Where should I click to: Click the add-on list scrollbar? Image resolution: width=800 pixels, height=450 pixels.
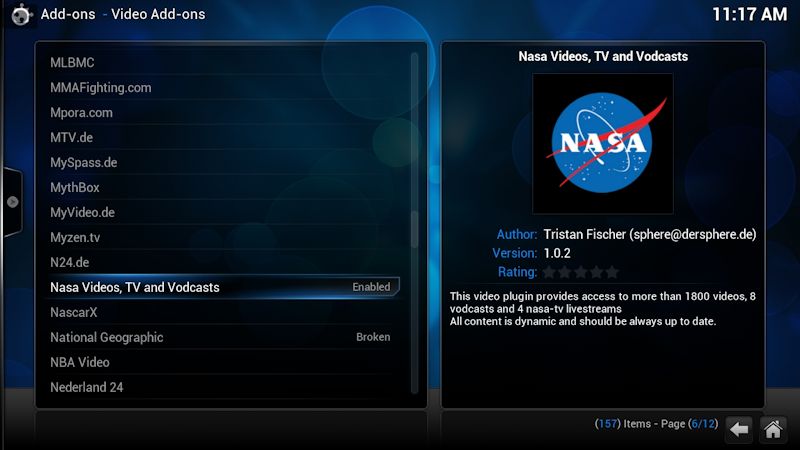coord(414,223)
